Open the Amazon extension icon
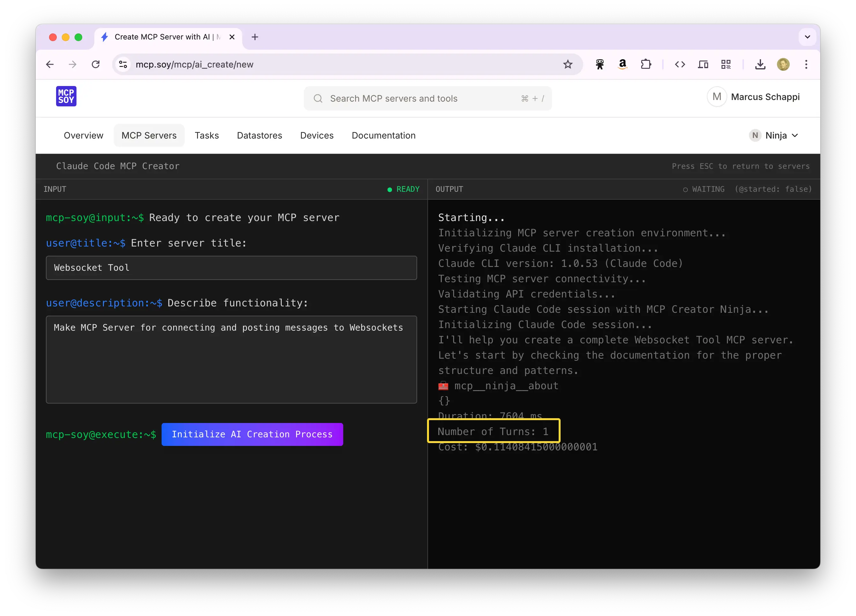 tap(622, 65)
